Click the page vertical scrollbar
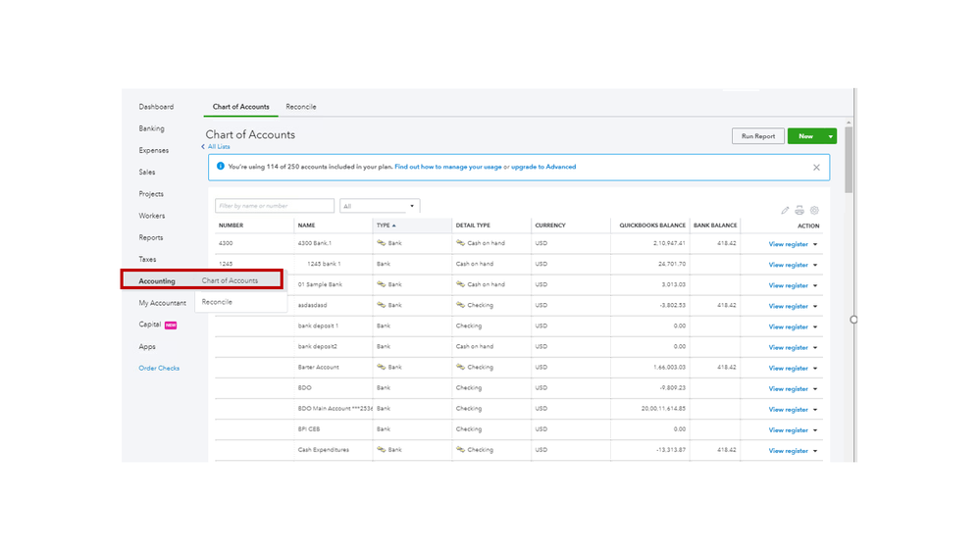Image resolution: width=980 pixels, height=551 pixels. click(x=849, y=157)
